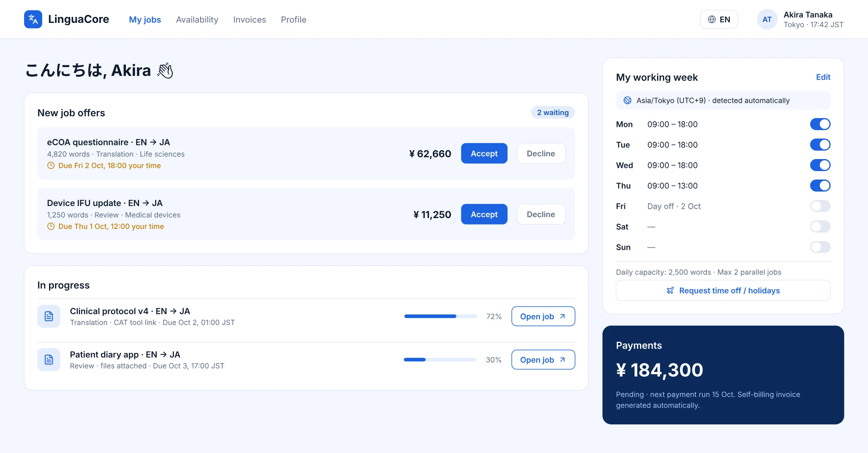
Task: Click Thursday hours 09:00 – 13:00
Action: (x=672, y=186)
